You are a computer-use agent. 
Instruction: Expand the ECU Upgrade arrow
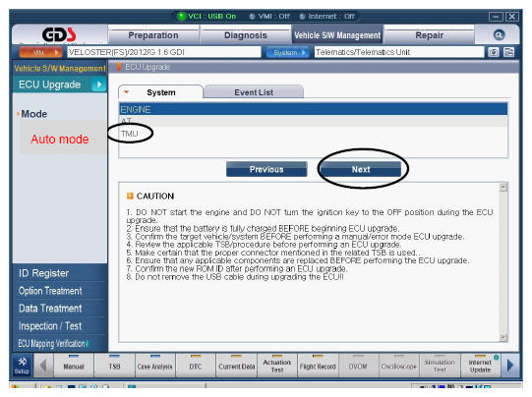tap(99, 85)
